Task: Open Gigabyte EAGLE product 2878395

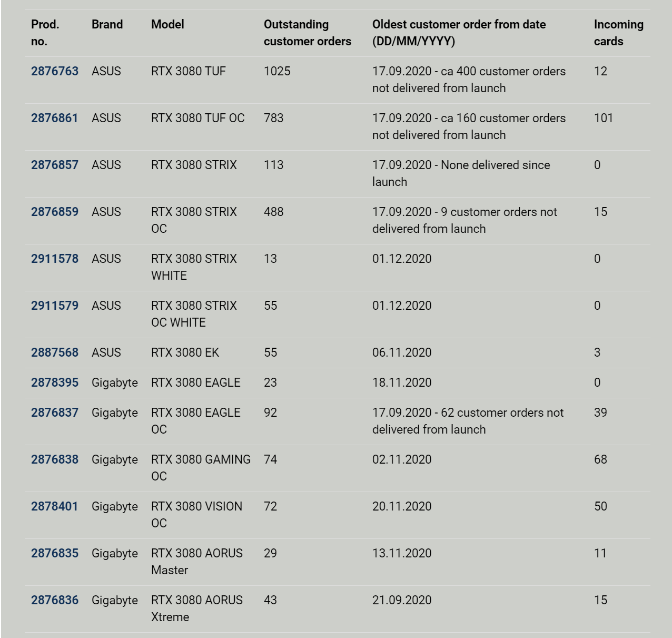Action: pos(55,382)
